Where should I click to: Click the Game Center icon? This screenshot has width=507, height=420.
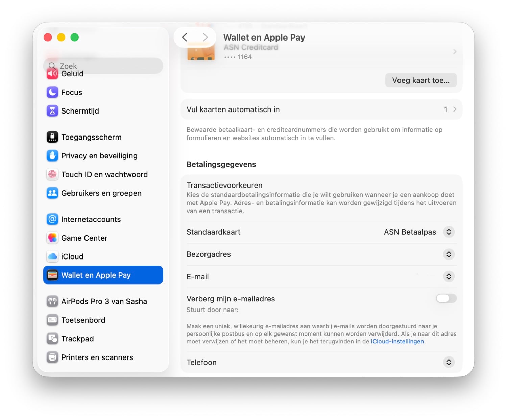[52, 238]
